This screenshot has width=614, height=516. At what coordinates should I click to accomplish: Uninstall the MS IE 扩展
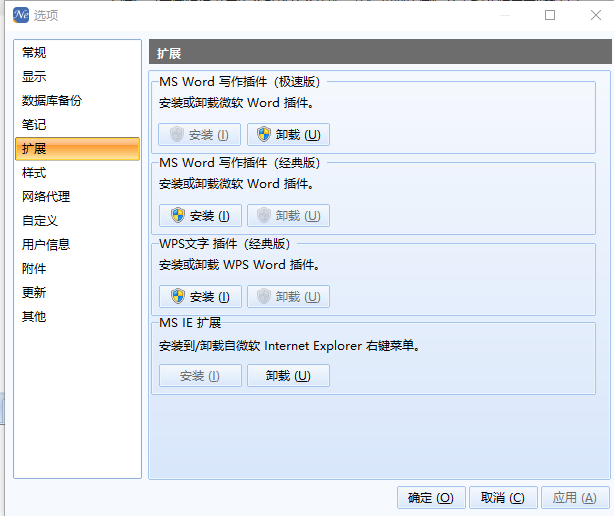pos(289,376)
